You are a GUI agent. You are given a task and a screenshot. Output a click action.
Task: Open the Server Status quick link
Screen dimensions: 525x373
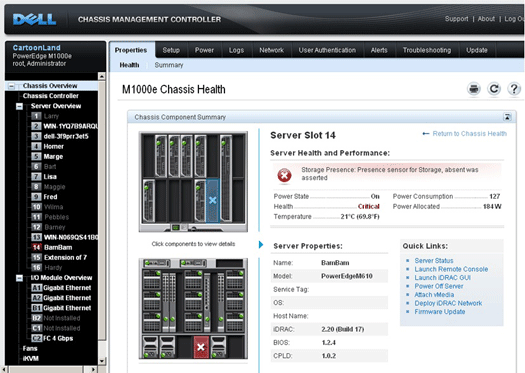[x=434, y=260]
